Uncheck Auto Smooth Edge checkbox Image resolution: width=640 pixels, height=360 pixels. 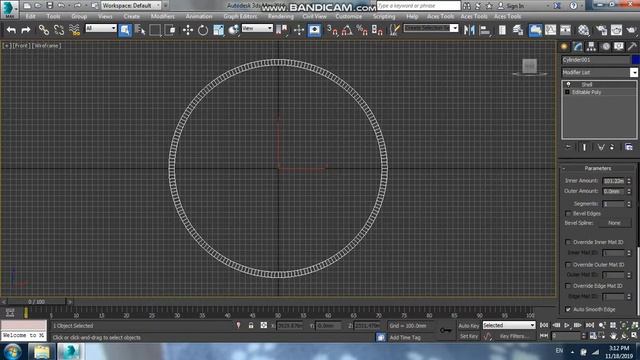pos(568,310)
